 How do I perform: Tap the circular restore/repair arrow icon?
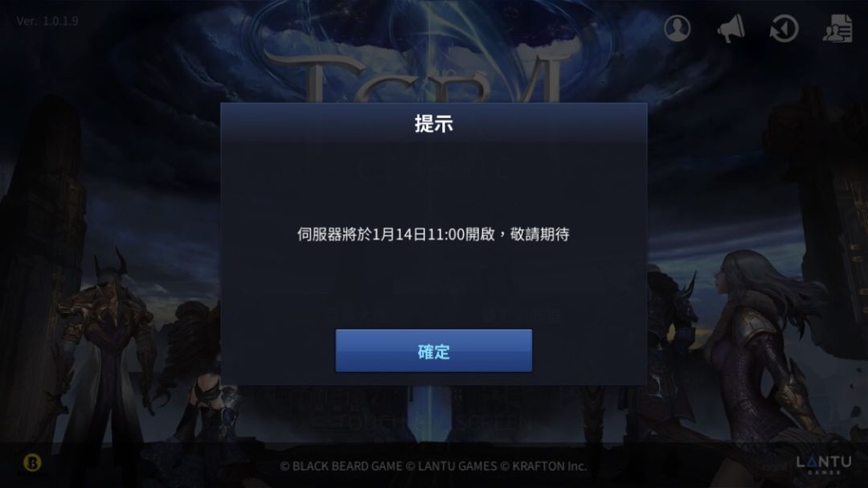coord(784,28)
